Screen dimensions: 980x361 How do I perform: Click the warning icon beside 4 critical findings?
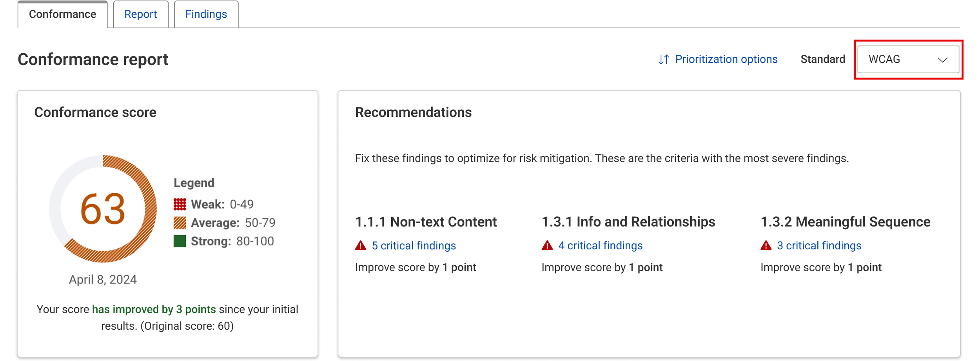point(547,246)
